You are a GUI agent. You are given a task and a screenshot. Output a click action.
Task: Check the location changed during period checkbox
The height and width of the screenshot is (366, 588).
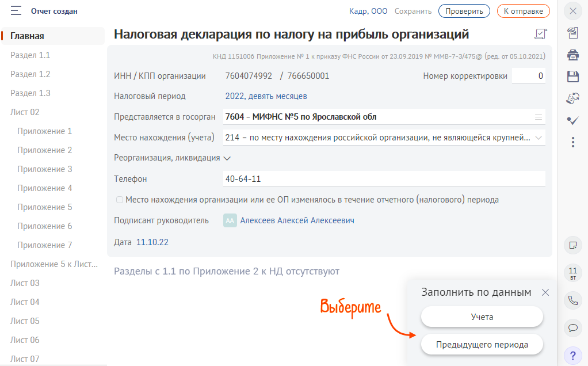pyautogui.click(x=120, y=200)
